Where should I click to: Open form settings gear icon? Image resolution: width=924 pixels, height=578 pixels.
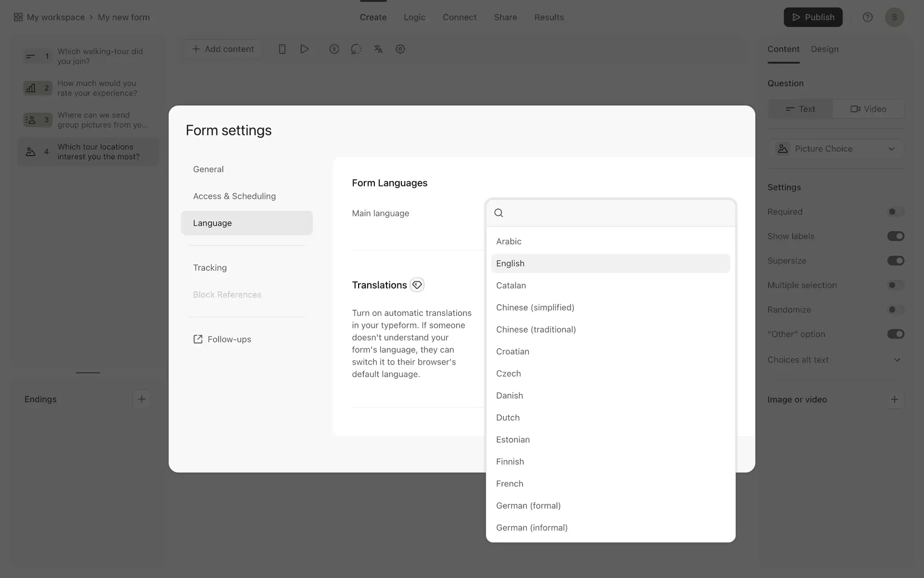click(400, 49)
